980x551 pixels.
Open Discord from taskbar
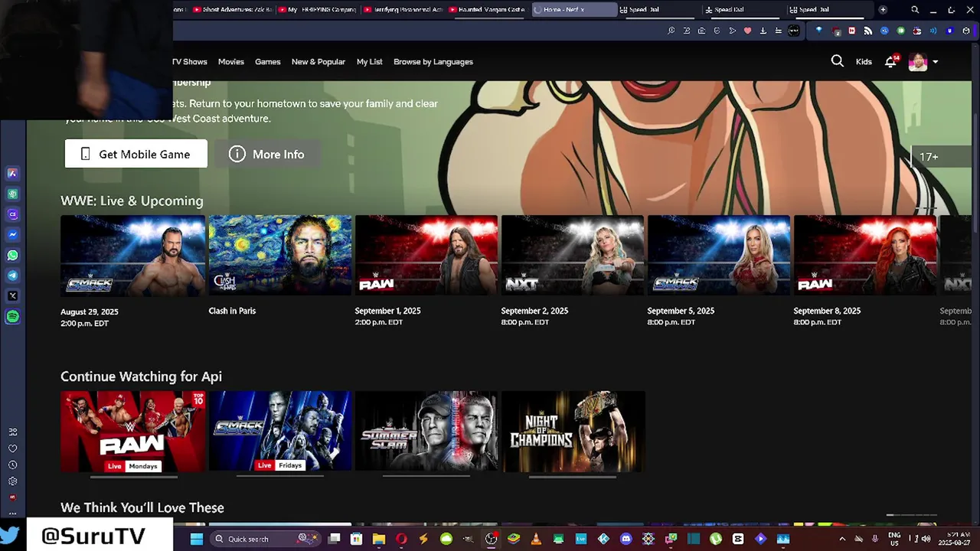click(626, 539)
